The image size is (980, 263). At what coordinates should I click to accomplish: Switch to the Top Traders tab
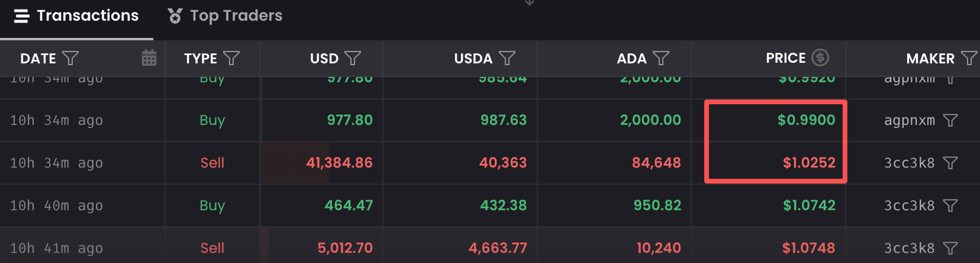(225, 16)
